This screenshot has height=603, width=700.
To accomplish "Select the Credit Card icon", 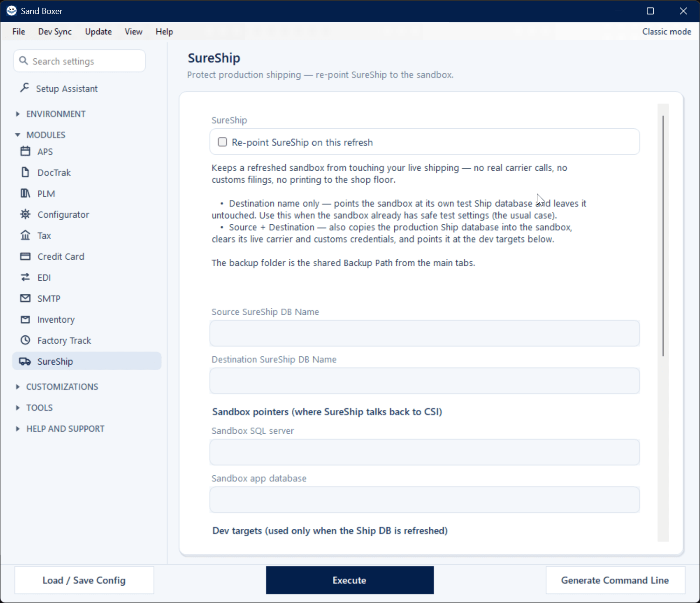I will [25, 256].
